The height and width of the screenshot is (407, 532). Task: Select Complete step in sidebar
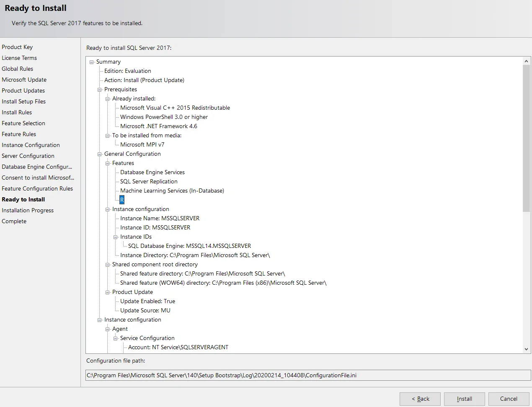pyautogui.click(x=14, y=221)
